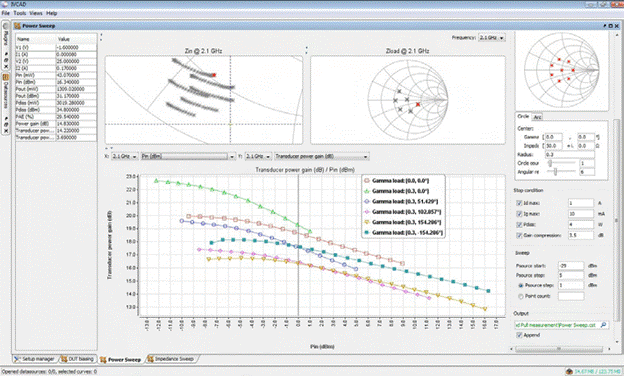Select the Point count radio button

[x=521, y=296]
